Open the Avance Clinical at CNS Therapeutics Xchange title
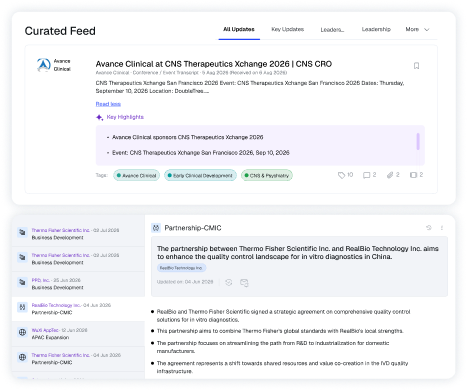468x391 pixels. coord(214,64)
